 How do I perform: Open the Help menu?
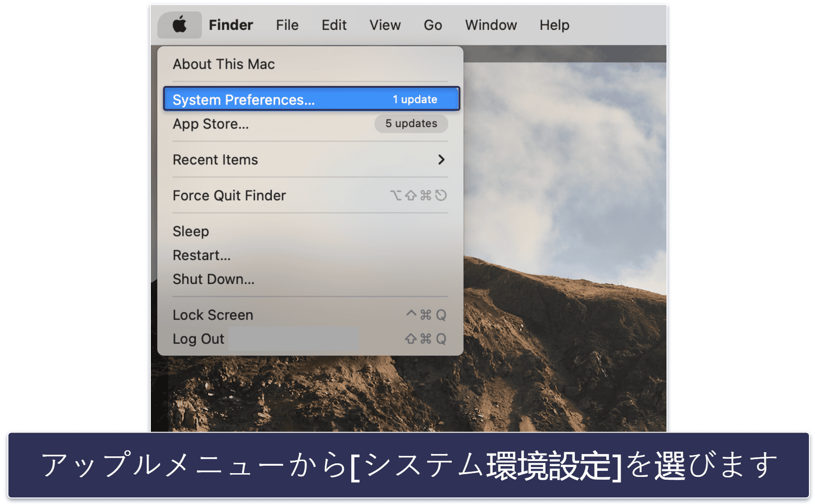(x=554, y=25)
